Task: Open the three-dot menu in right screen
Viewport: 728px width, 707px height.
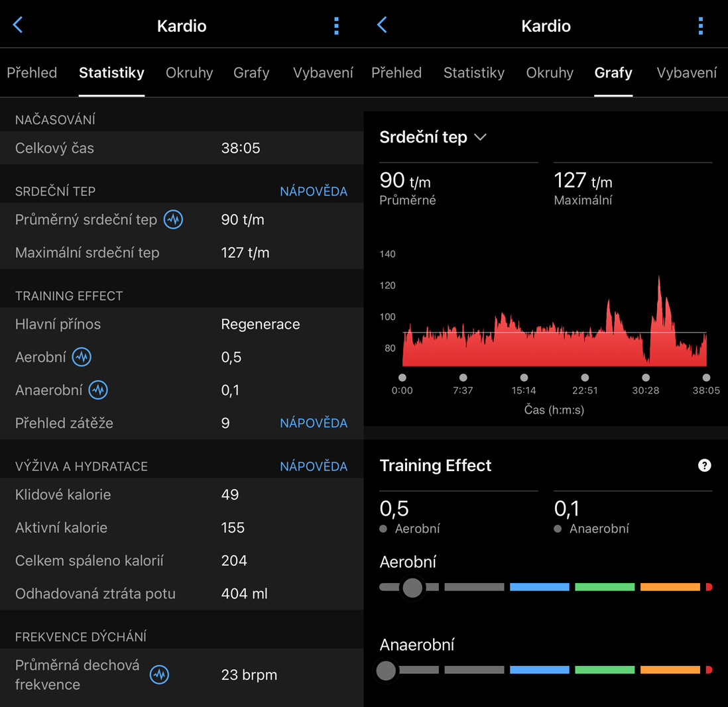Action: 700,26
